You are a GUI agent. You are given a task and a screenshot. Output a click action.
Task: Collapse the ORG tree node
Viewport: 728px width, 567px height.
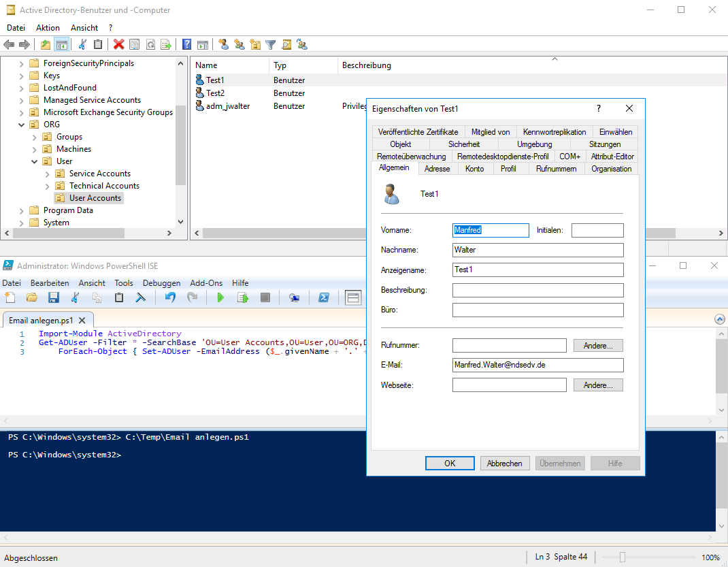click(22, 125)
